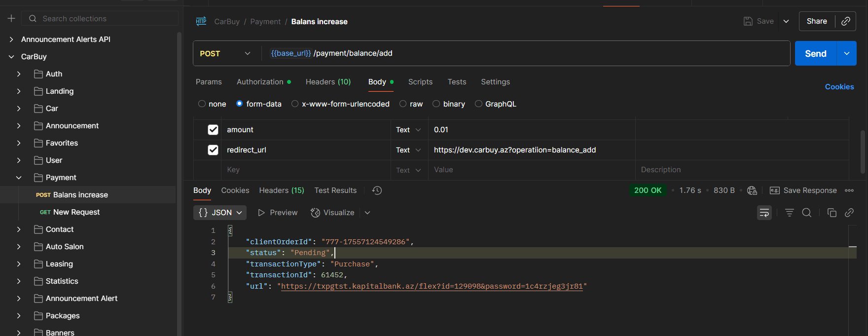Collapse the Payment folder
This screenshot has height=336, width=868.
[x=19, y=178]
